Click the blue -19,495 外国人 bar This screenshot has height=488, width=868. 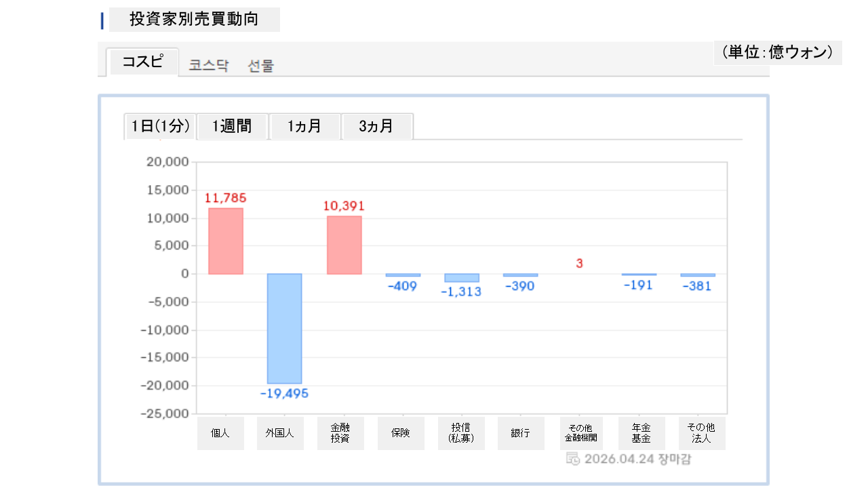284,329
